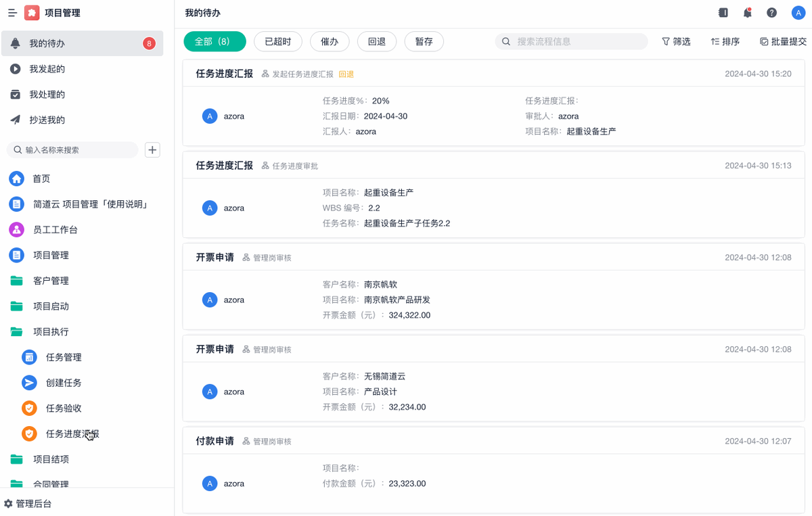Expand the 客户管理 folder
The height and width of the screenshot is (516, 812).
[51, 281]
